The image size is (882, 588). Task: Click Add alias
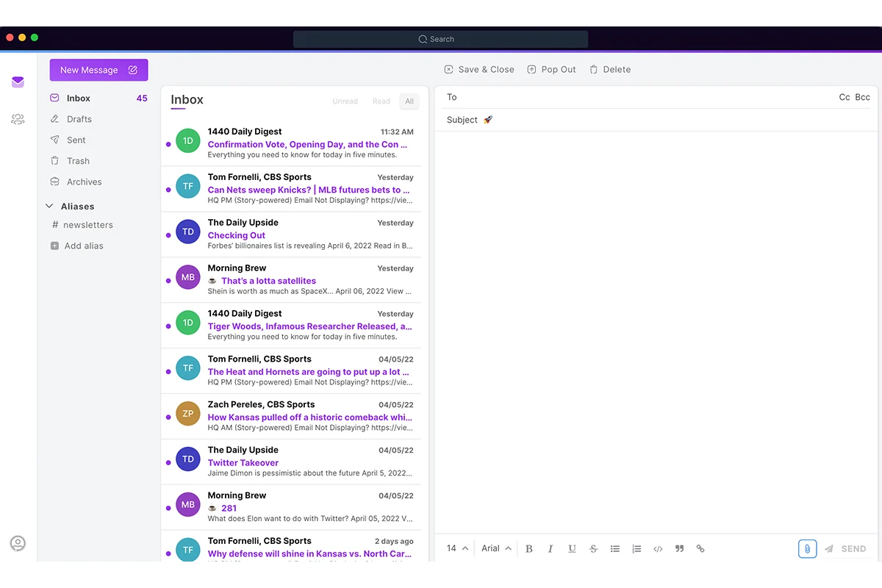tap(76, 245)
